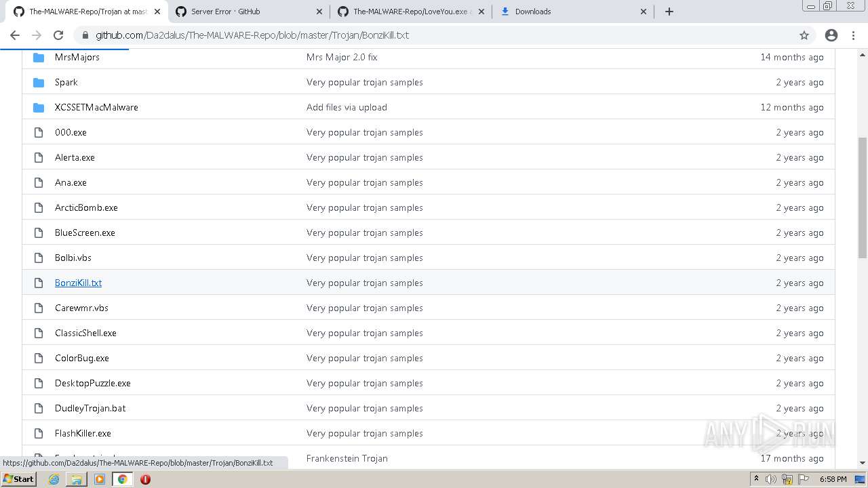
Task: Click the taskbar clock showing 6:58 PM
Action: pos(833,479)
